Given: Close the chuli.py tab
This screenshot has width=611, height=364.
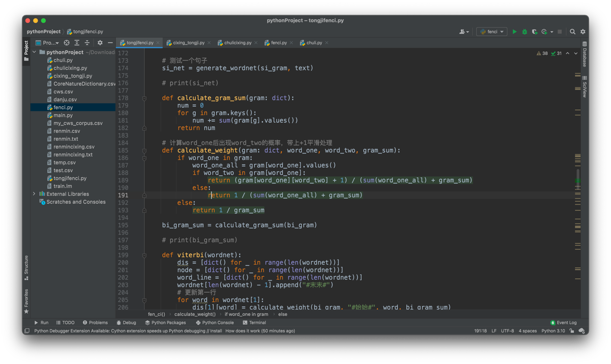Looking at the screenshot, I should (x=326, y=43).
